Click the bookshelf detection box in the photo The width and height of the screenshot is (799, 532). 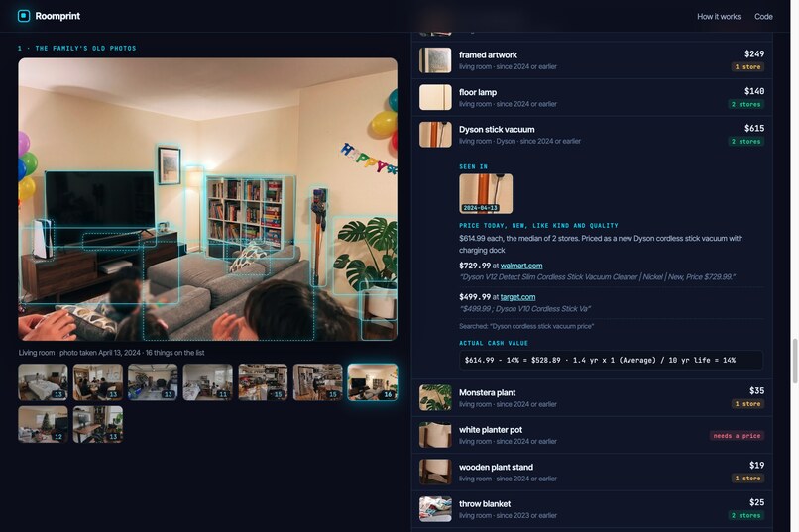pos(250,215)
